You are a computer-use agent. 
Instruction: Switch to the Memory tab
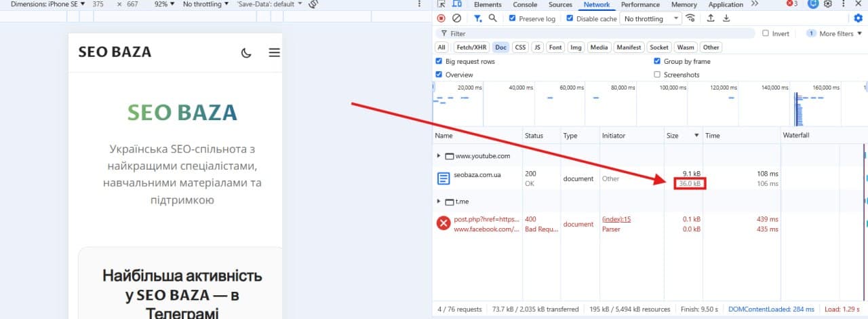[x=684, y=4]
